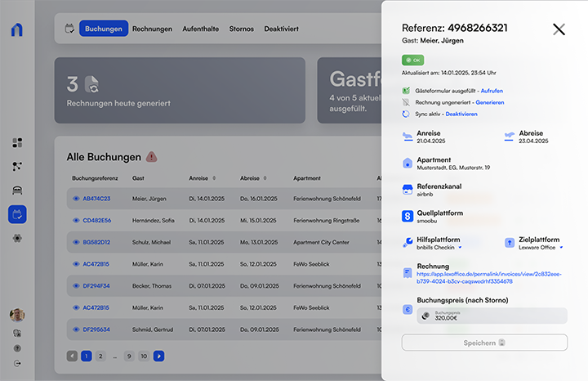Click the Generieren link for the invoice

point(489,102)
